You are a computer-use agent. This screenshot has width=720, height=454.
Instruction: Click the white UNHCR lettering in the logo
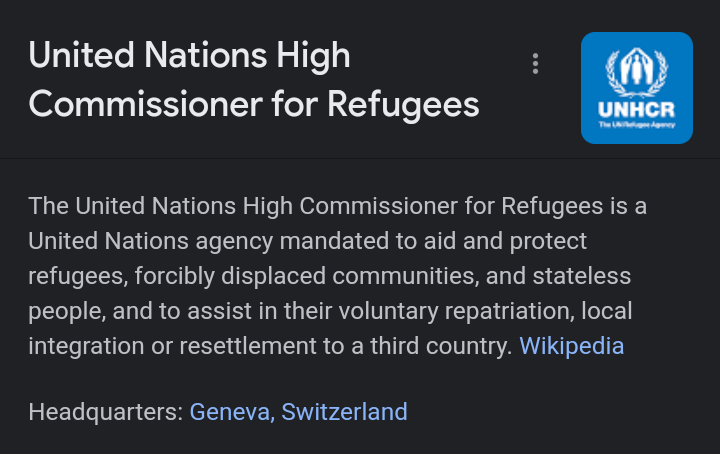[637, 109]
